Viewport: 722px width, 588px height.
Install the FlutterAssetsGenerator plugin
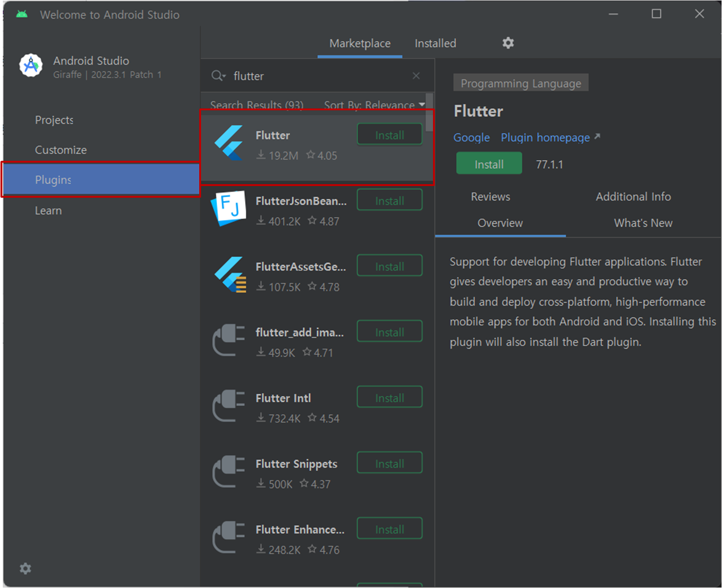(390, 266)
